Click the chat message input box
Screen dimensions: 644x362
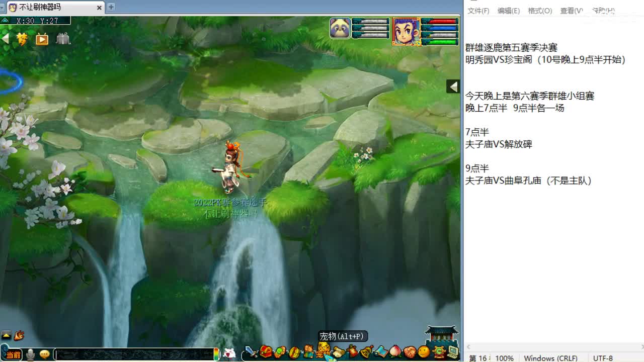(134, 354)
